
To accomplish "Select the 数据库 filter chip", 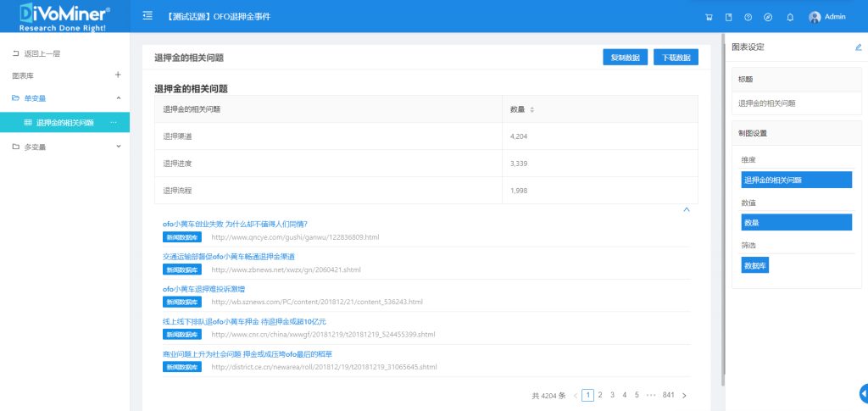I will [755, 265].
